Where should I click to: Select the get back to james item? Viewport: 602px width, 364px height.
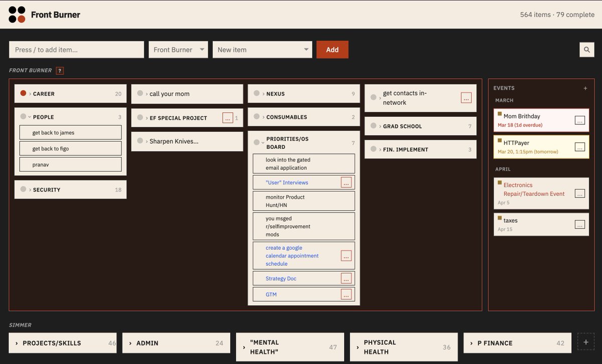[71, 132]
